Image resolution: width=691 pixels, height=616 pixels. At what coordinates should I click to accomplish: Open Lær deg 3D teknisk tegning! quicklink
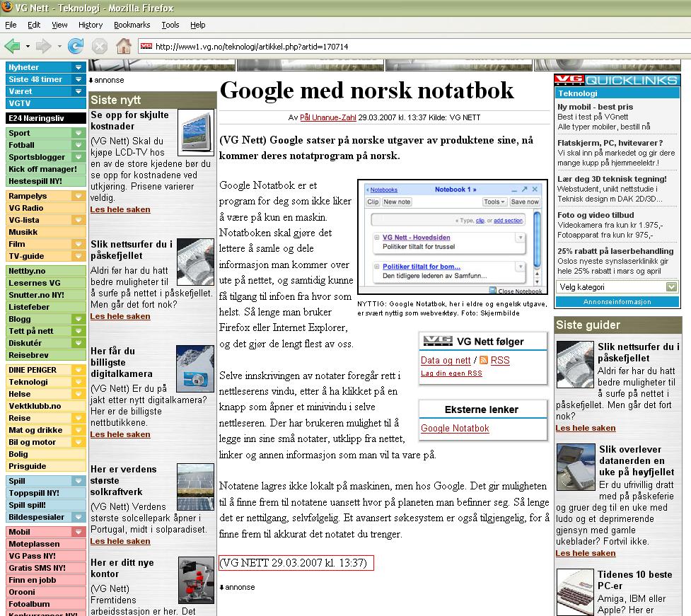click(612, 179)
